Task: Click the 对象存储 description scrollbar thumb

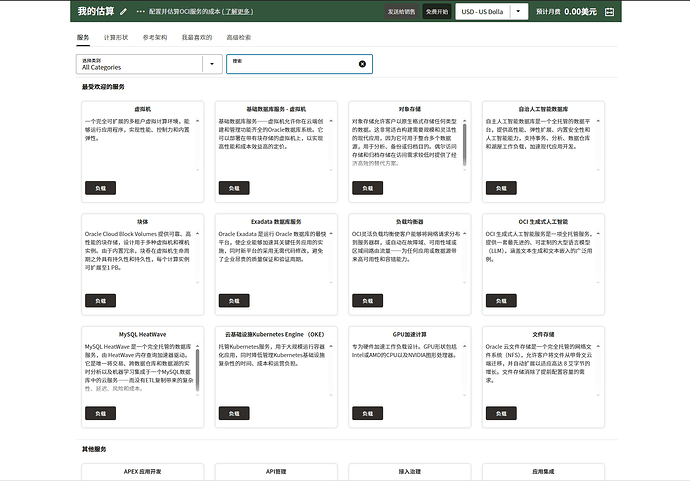Action: click(x=465, y=145)
